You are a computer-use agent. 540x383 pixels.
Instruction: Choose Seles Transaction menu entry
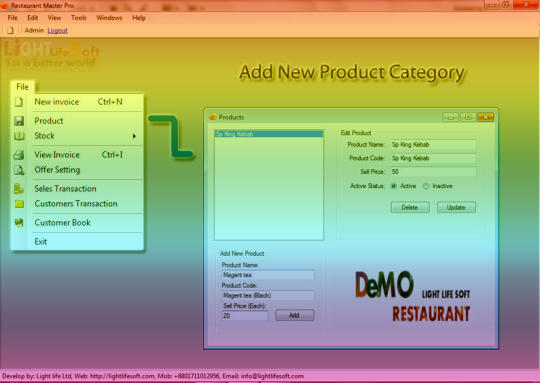[78, 189]
